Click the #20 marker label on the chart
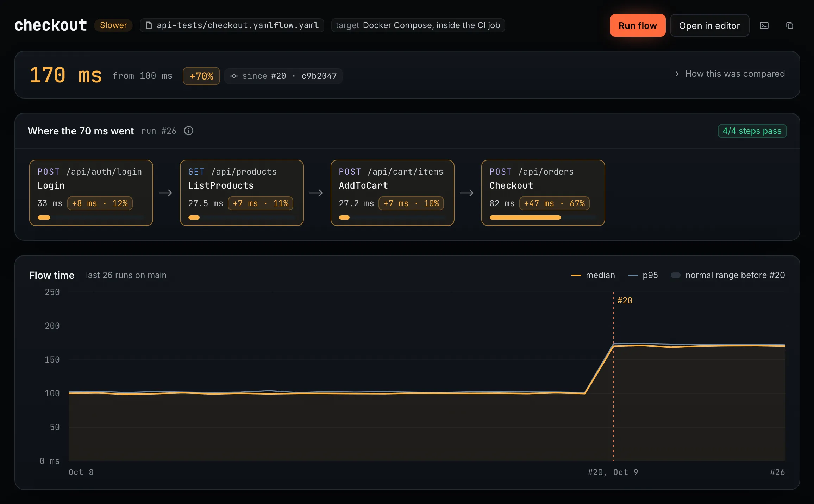This screenshot has width=814, height=504. coord(625,301)
